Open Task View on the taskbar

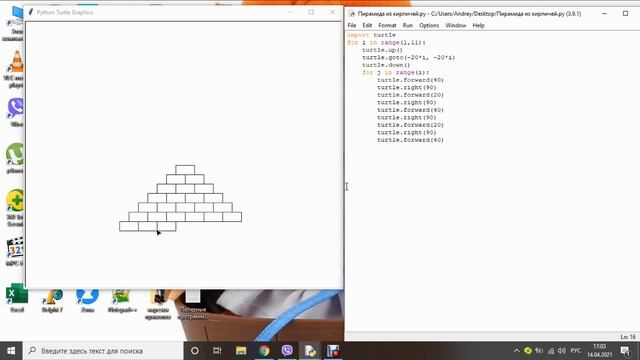point(217,351)
